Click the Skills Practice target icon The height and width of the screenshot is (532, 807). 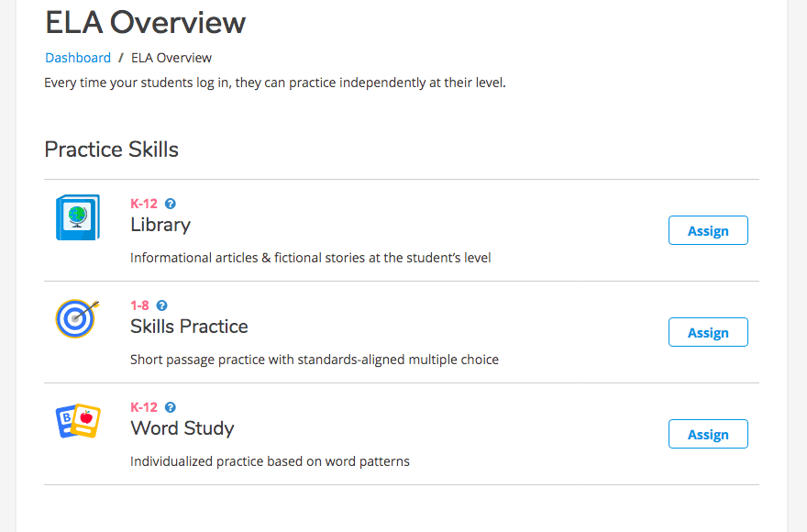[77, 318]
